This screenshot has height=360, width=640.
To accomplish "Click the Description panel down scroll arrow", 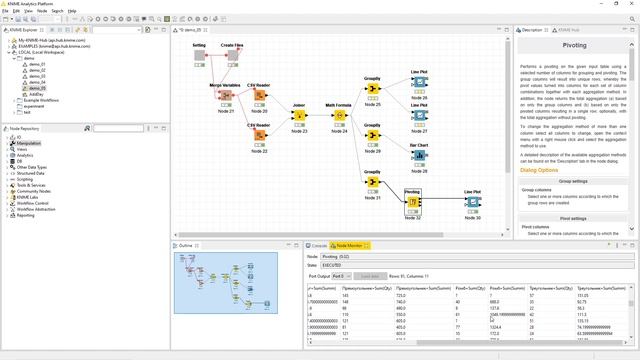I will [632, 229].
